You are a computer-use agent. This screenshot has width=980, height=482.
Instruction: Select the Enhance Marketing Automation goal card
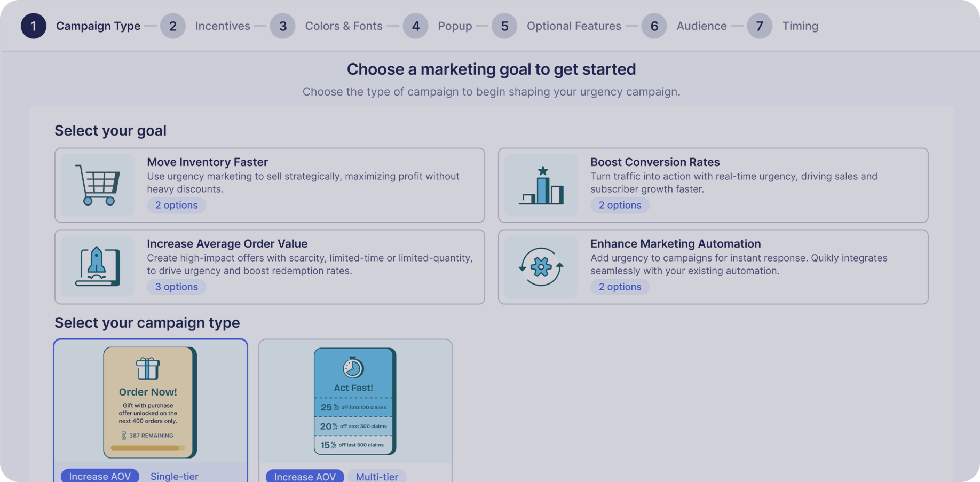[x=713, y=266]
